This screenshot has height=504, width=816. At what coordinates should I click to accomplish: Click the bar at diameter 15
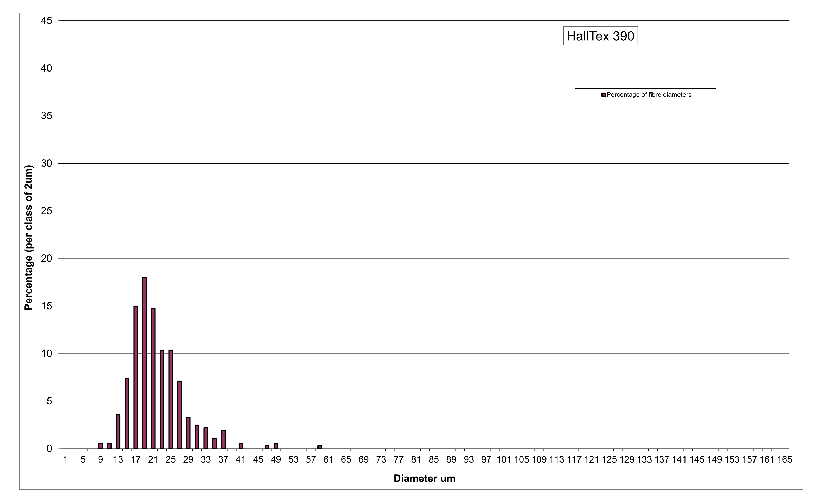[127, 414]
